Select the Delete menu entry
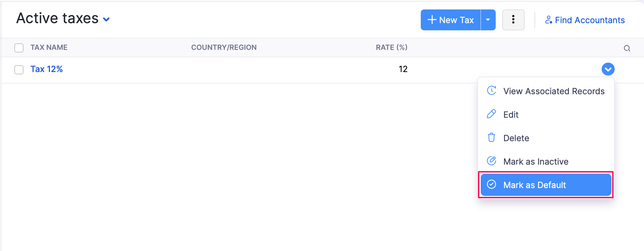 coord(546,138)
